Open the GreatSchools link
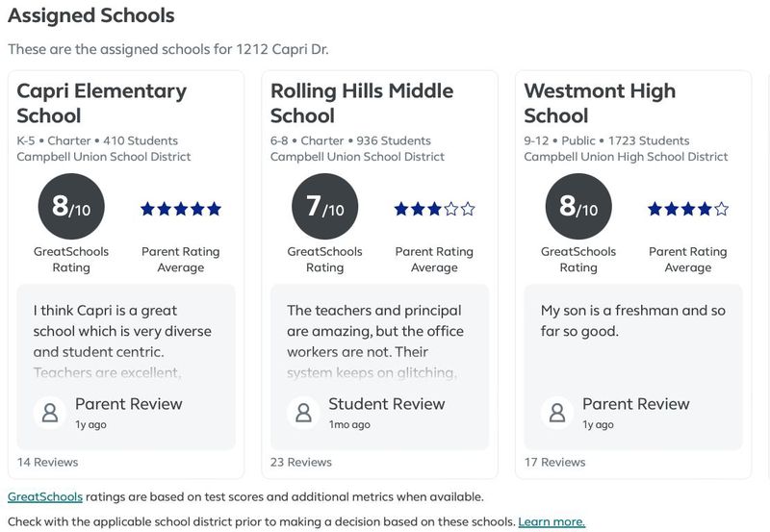Screen dimensions: 770x532 click(x=45, y=496)
